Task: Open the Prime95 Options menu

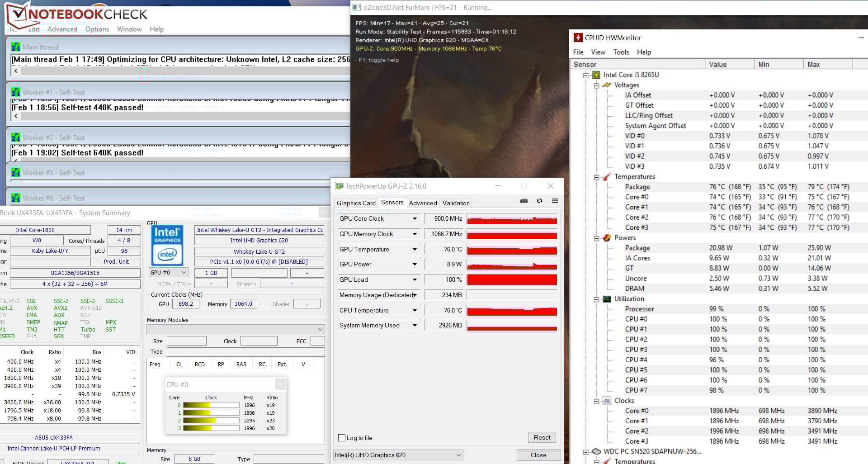Action: (97, 29)
